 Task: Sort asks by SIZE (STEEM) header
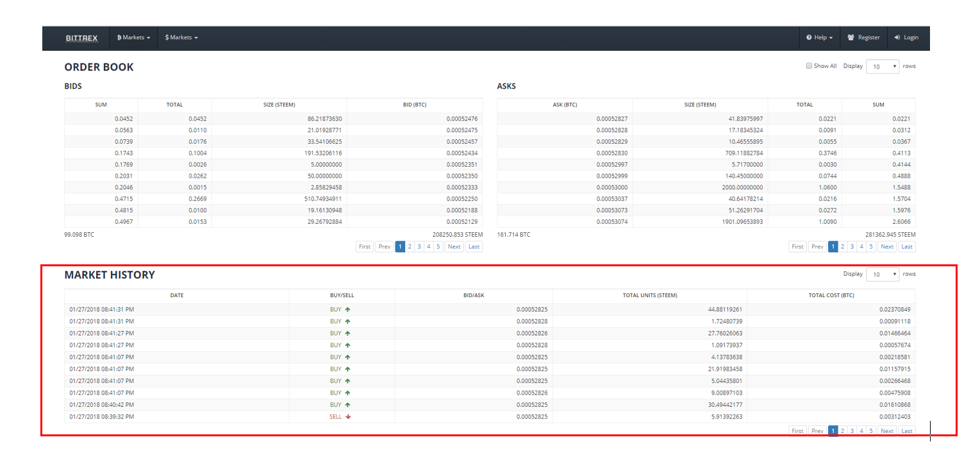(x=700, y=105)
